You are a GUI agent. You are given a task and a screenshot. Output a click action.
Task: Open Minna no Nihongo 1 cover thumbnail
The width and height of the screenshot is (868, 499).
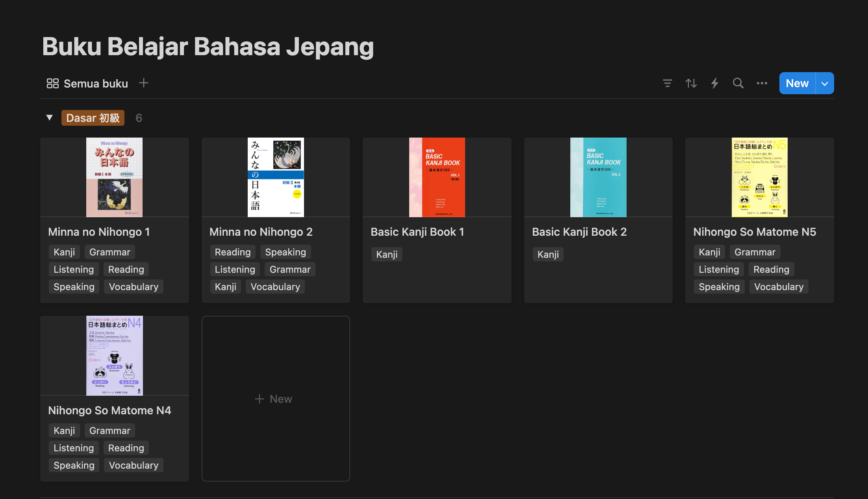click(x=114, y=177)
